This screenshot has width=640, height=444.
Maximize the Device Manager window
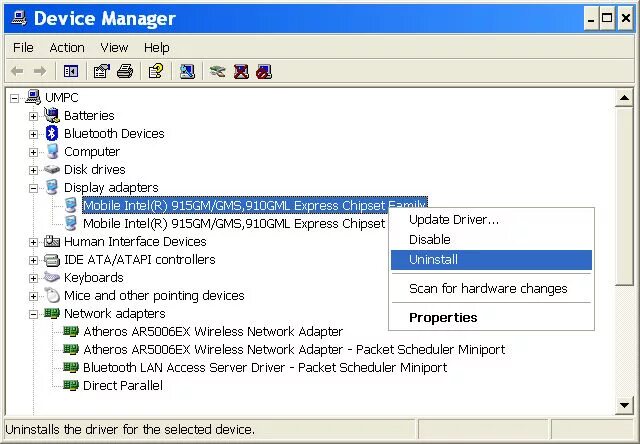(607, 19)
